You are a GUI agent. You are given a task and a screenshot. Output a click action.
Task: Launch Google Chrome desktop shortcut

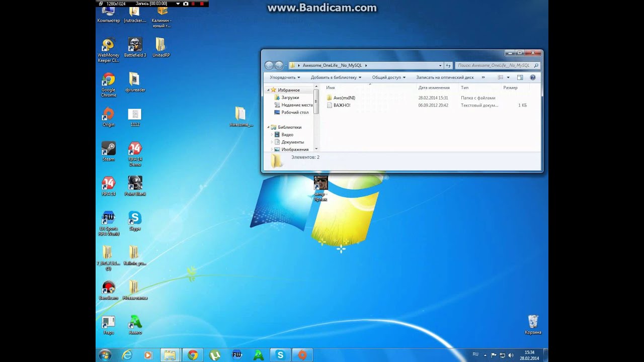pos(109,85)
